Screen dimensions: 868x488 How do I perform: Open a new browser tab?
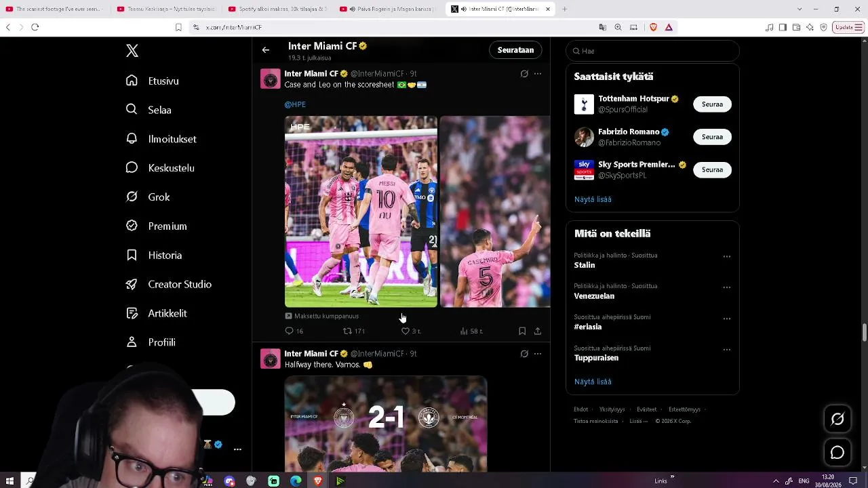click(x=564, y=9)
